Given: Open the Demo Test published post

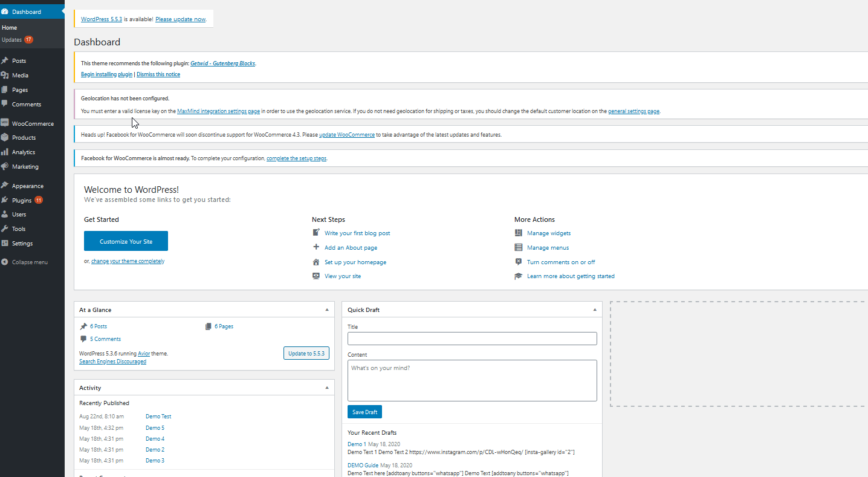Looking at the screenshot, I should (x=158, y=417).
